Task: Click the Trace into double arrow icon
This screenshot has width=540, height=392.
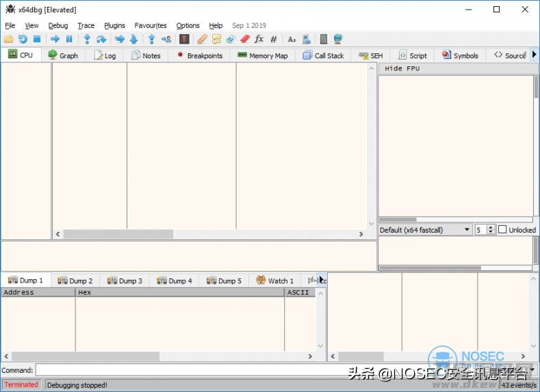Action: point(120,39)
